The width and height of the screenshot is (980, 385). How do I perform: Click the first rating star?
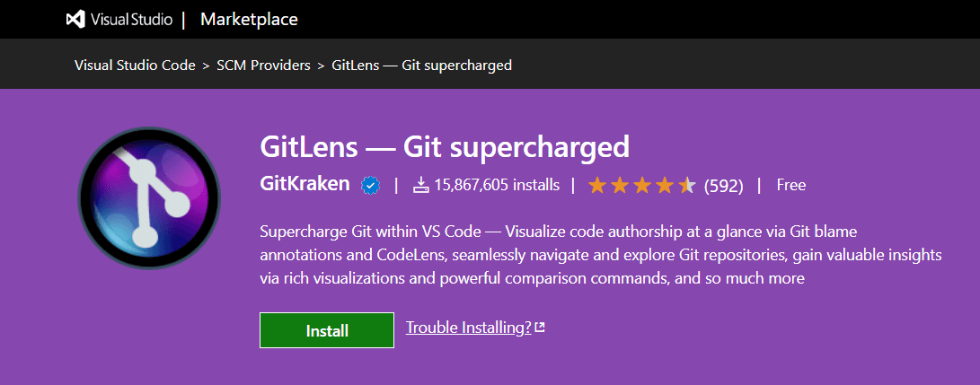click(597, 186)
